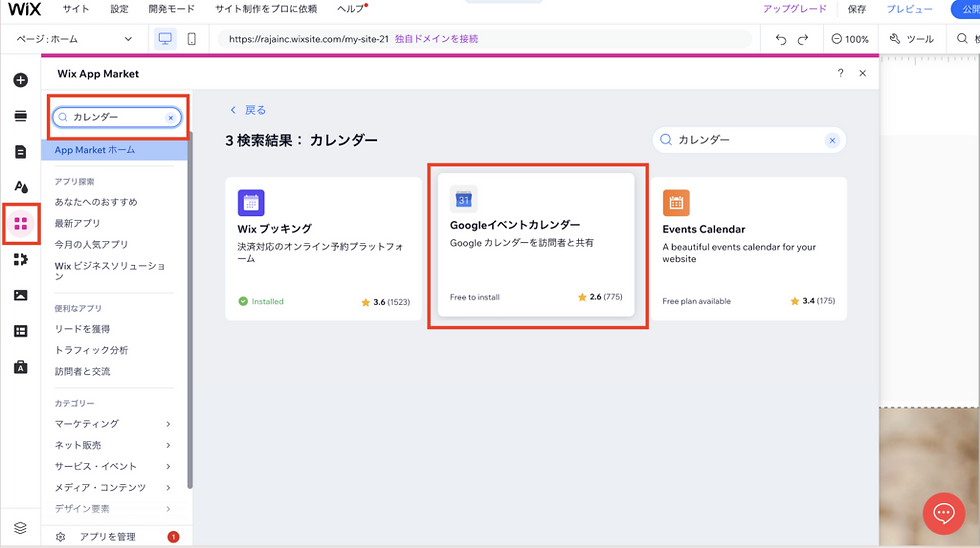The image size is (980, 548).
Task: Click the sidebar vertical scrollbar
Action: (190, 309)
